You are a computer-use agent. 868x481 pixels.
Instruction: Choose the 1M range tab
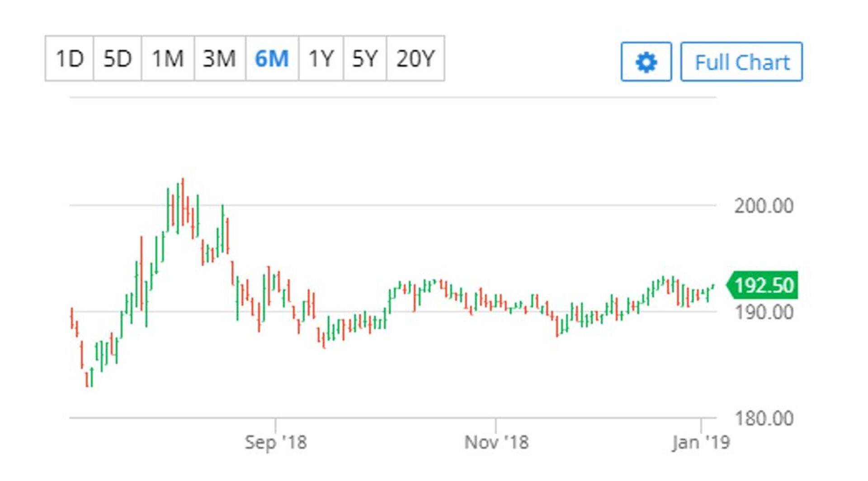tap(168, 58)
